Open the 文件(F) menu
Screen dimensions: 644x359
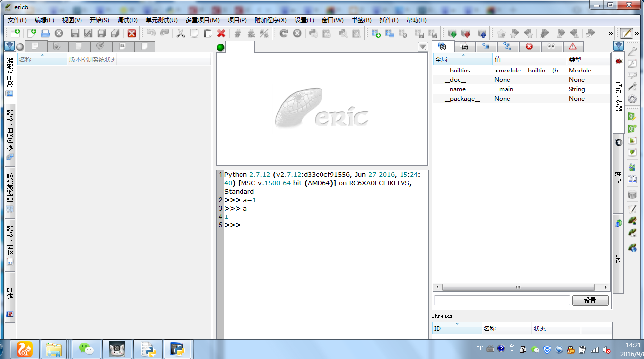17,20
